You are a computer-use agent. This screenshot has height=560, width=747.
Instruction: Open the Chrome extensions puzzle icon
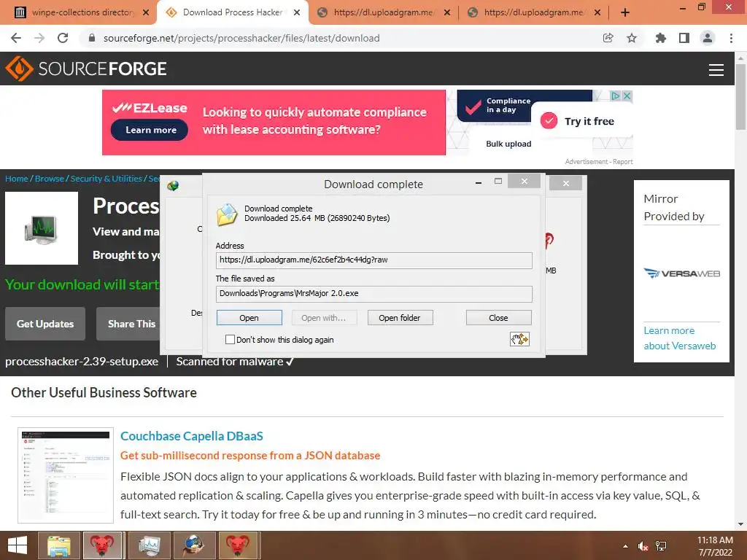click(x=660, y=38)
